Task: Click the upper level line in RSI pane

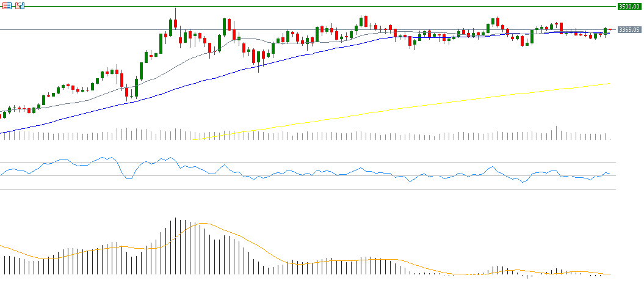Action: tap(305, 163)
